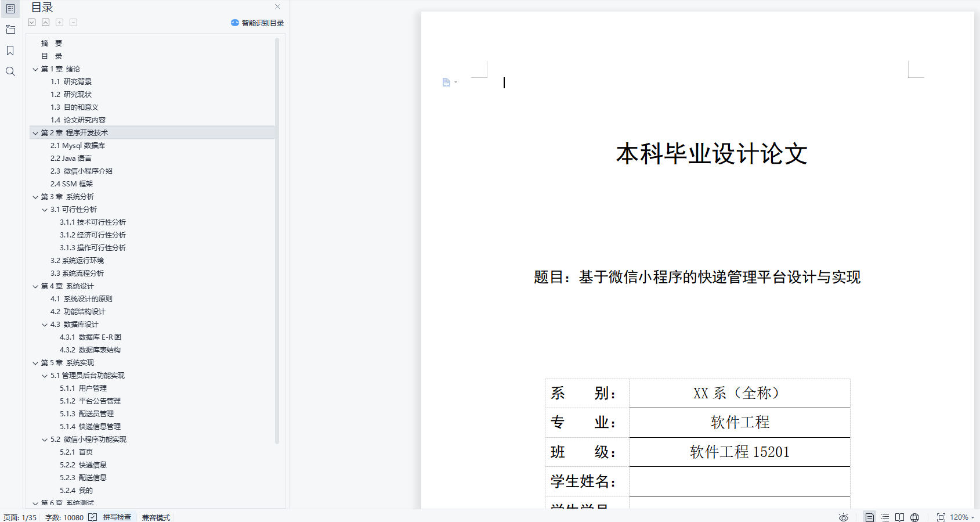Open the outline/contents panel icon
980x522 pixels.
coord(10,9)
